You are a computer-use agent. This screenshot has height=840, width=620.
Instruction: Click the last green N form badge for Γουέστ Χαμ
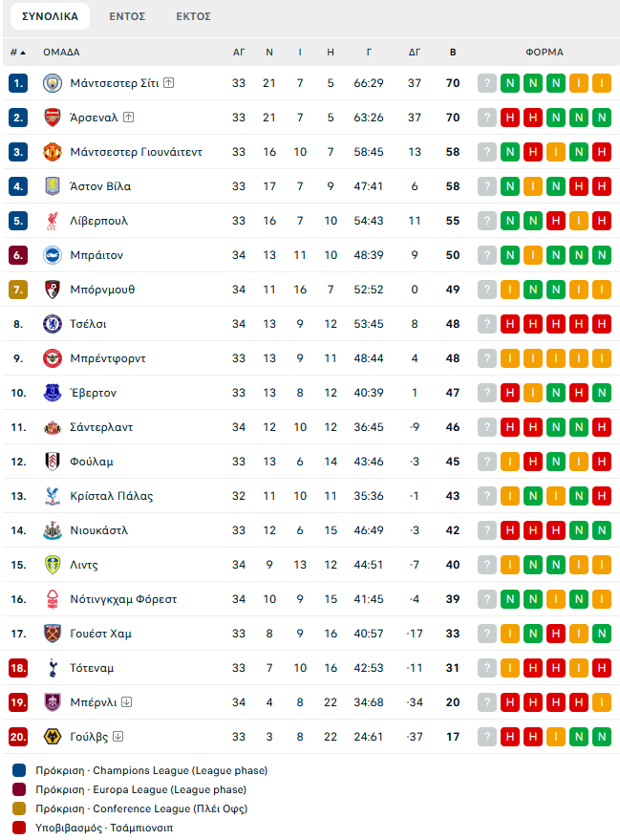[602, 634]
